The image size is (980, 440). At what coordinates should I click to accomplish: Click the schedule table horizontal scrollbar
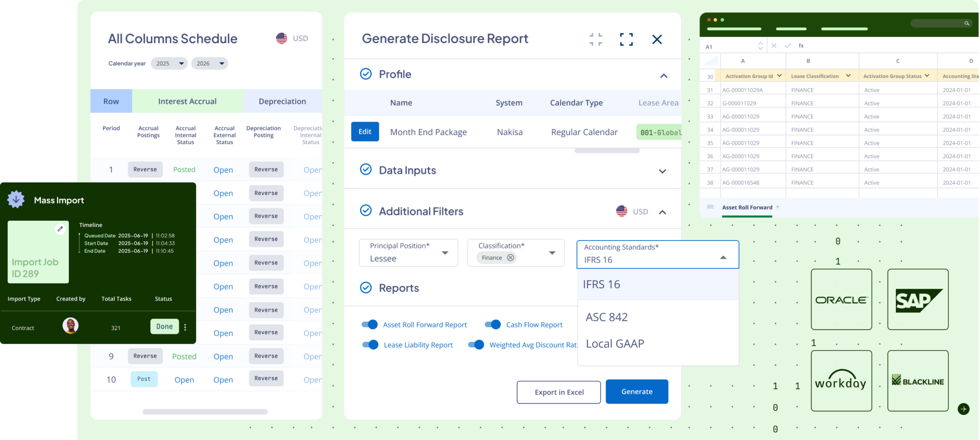pyautogui.click(x=205, y=412)
